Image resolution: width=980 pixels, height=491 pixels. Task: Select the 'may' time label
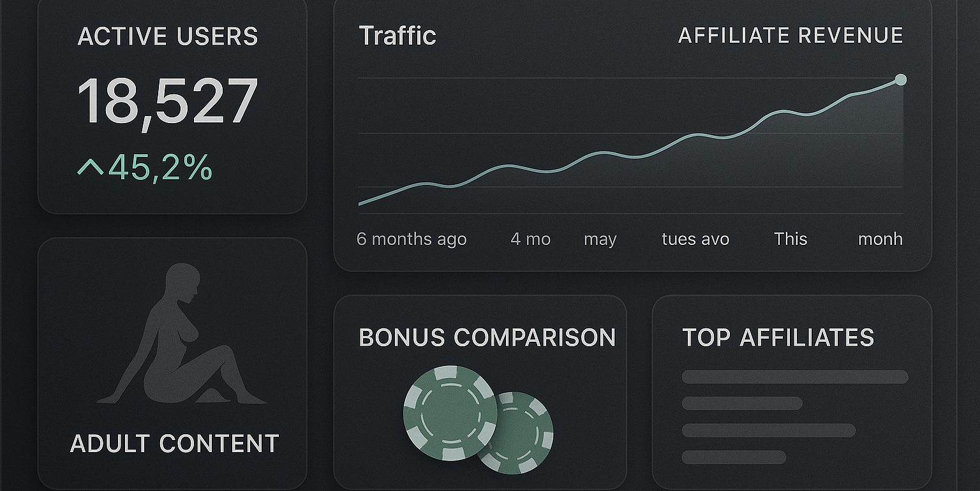pos(600,240)
